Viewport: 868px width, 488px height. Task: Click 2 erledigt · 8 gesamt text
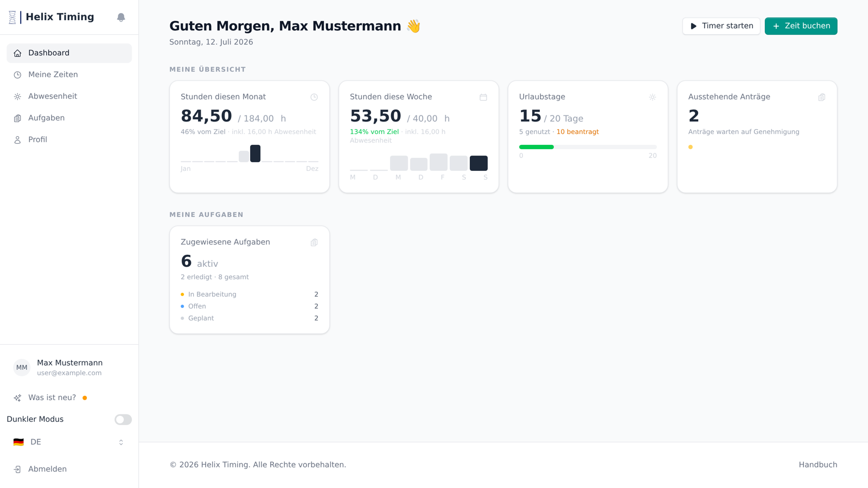pos(214,277)
